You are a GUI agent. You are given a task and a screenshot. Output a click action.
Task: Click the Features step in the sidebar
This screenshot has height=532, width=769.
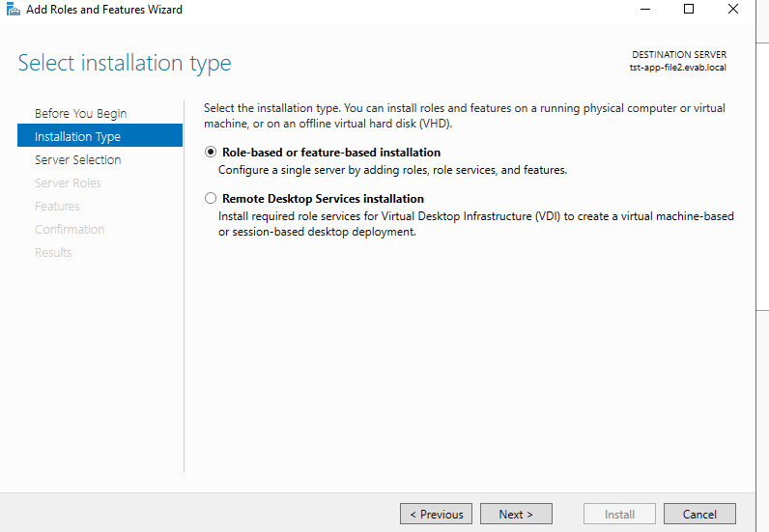[57, 206]
